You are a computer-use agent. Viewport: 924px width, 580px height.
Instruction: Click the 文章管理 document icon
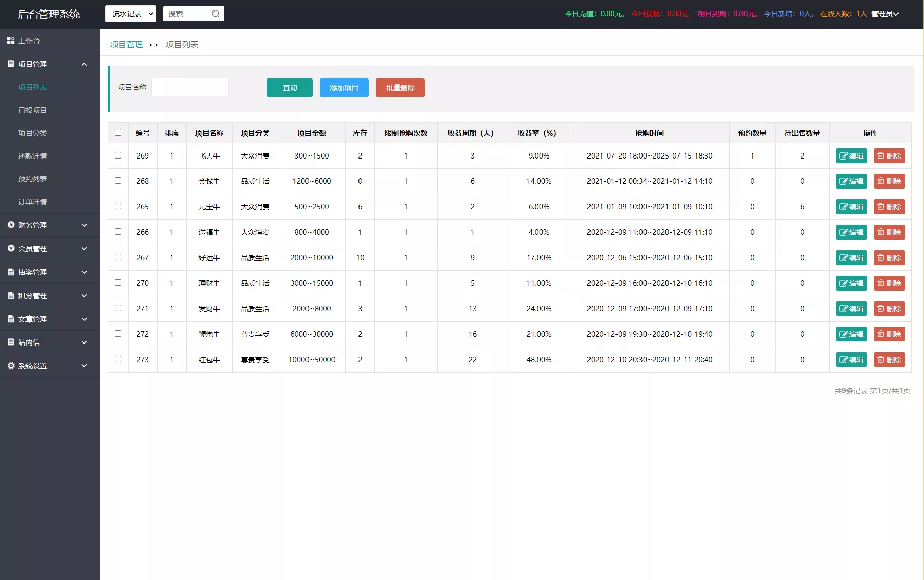(x=11, y=319)
